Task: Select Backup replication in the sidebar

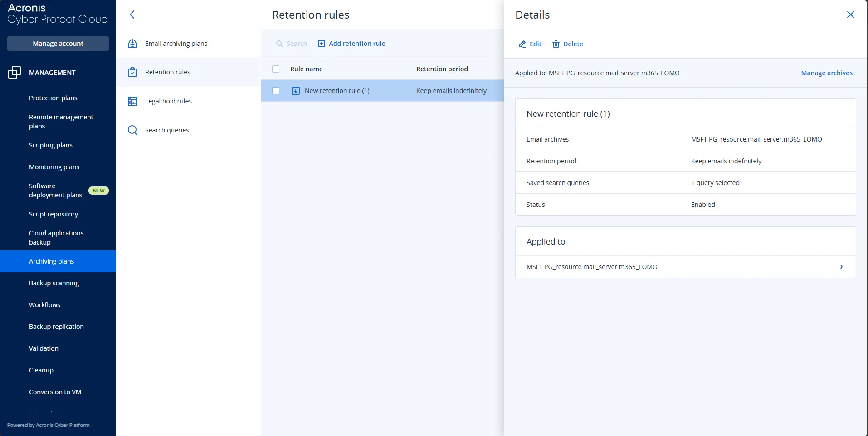Action: (x=56, y=326)
